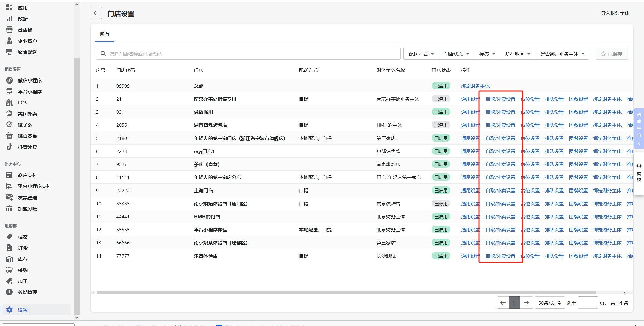Click the 已保存 star button

611,54
